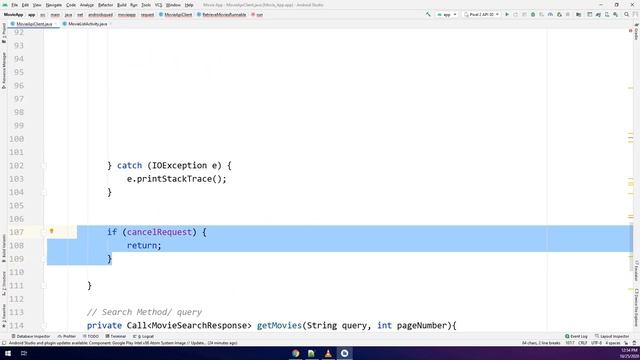Image resolution: width=640 pixels, height=360 pixels.
Task: Click the run method breadcrumb
Action: tap(258, 15)
